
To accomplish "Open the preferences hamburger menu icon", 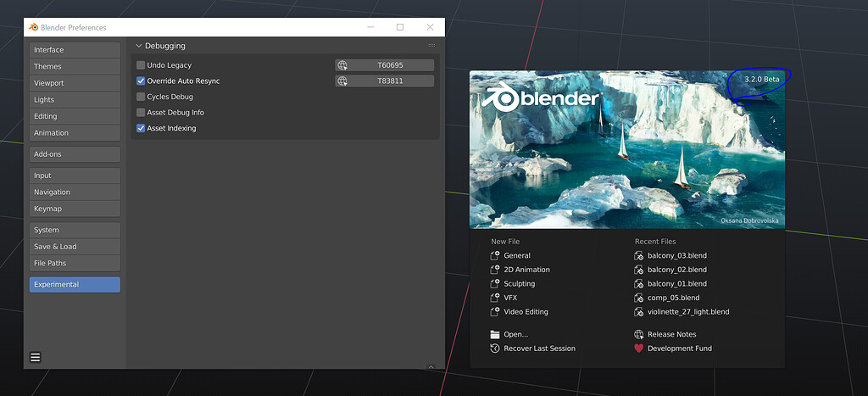I will tap(36, 357).
